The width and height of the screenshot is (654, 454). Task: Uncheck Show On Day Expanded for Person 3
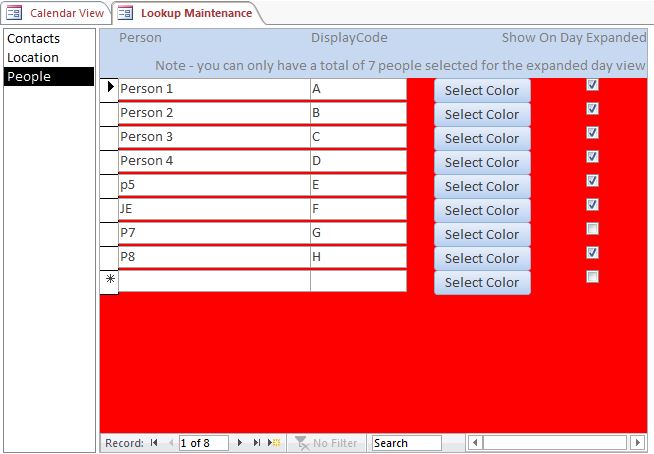[592, 133]
